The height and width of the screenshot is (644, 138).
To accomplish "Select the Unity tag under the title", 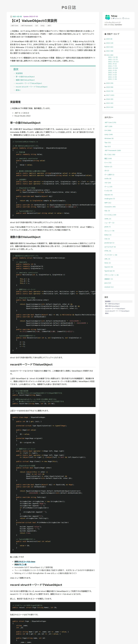I will (43, 26).
